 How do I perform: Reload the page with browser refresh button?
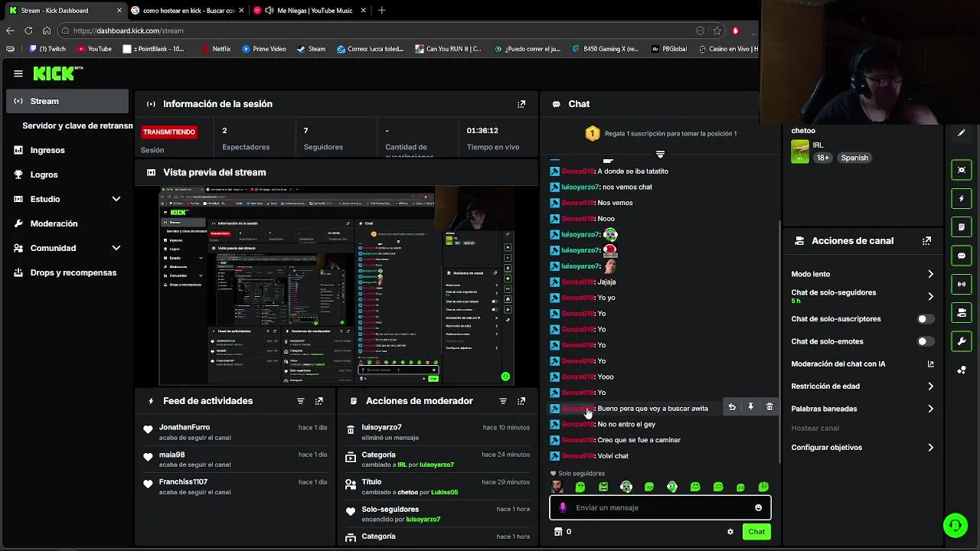pos(28,31)
